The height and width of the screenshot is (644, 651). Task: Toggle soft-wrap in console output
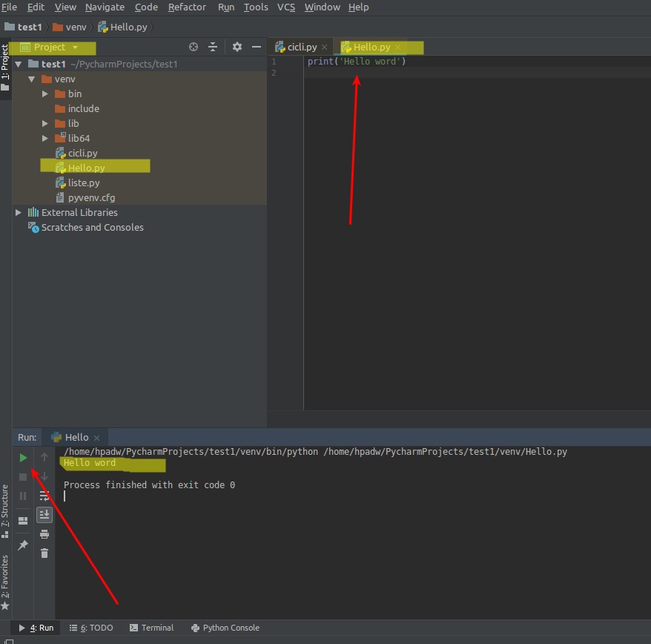(44, 496)
